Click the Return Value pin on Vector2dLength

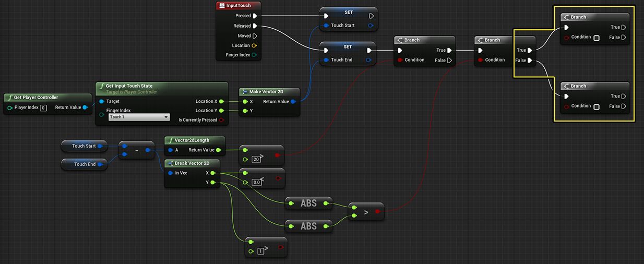click(x=219, y=150)
